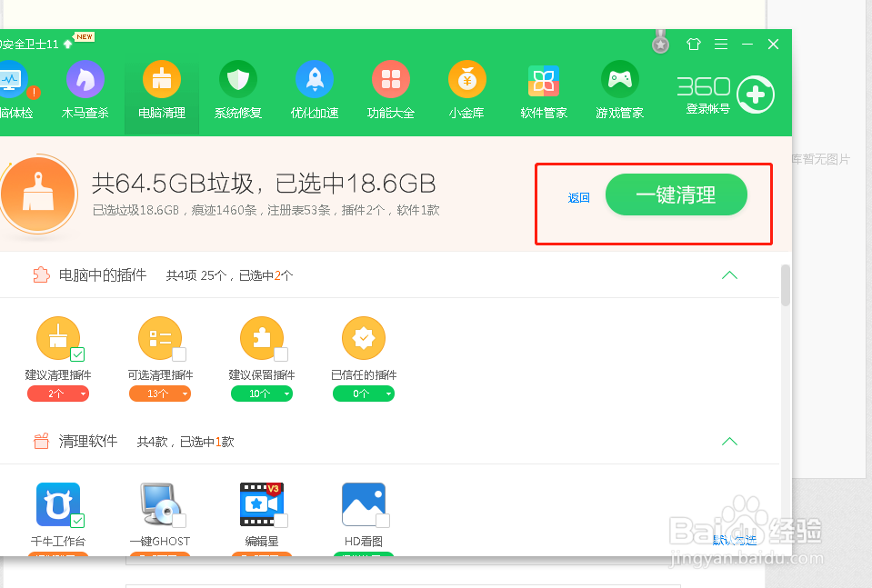Screen dimensions: 872x588
Task: Click 360登录账号 to sign in
Action: pos(718,93)
